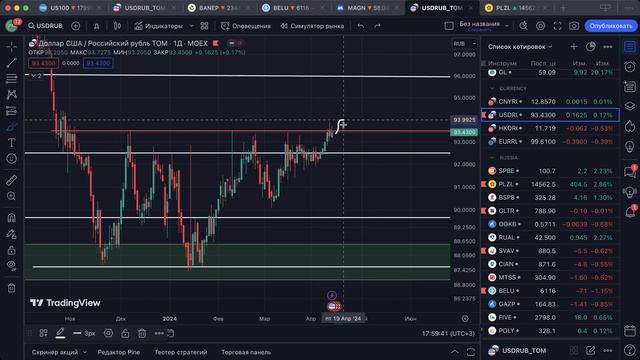The width and height of the screenshot is (640, 360).
Task: Open the notifications bell panel
Action: click(x=630, y=211)
